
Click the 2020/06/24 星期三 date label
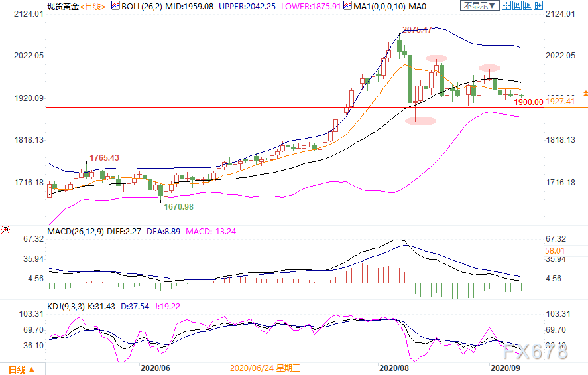265,368
